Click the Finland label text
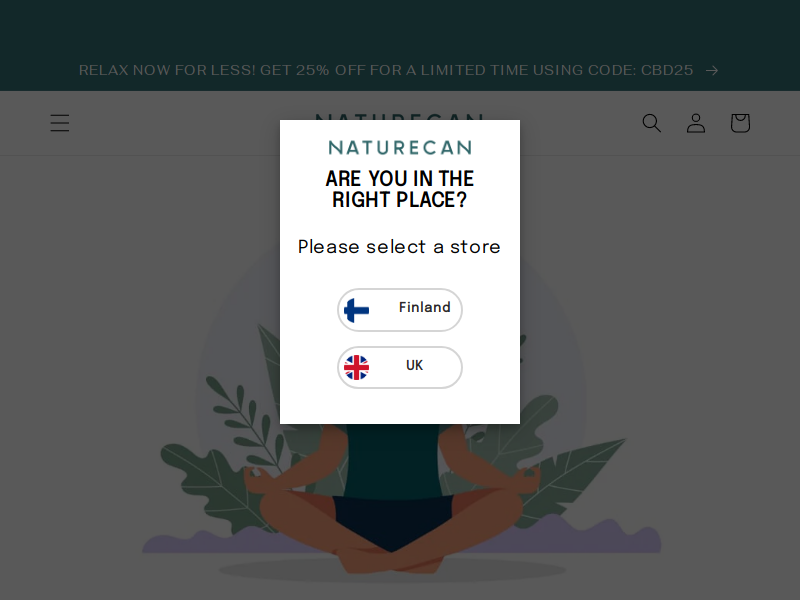The image size is (800, 600). 424,307
